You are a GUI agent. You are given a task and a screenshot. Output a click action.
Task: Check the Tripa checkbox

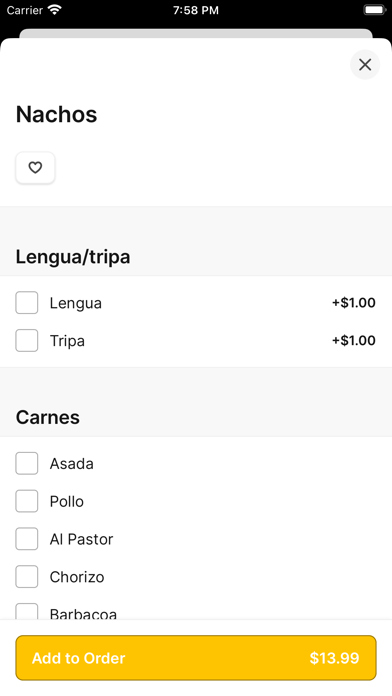click(x=27, y=340)
